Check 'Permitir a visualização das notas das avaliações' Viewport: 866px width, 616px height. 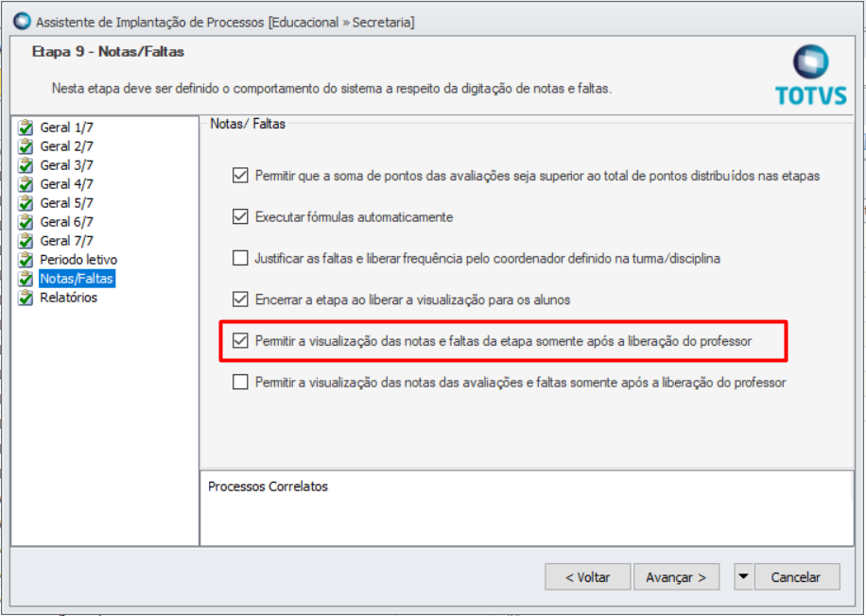240,383
